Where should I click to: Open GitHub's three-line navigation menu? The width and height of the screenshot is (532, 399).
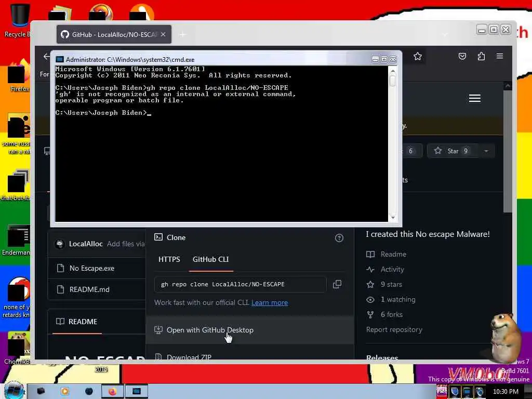(475, 98)
